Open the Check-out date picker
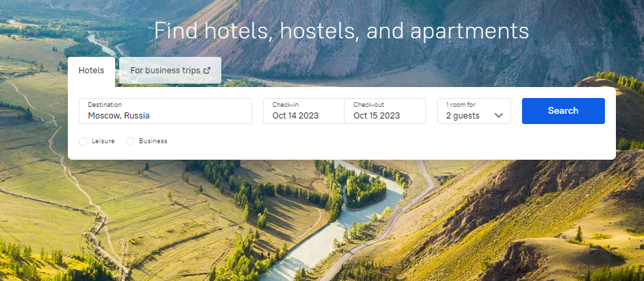The image size is (644, 281). (x=385, y=111)
